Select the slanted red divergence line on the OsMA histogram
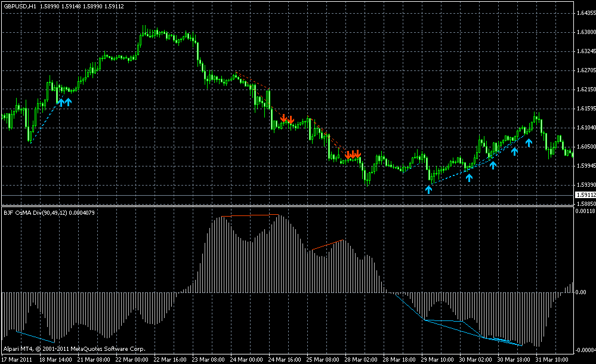 click(328, 245)
